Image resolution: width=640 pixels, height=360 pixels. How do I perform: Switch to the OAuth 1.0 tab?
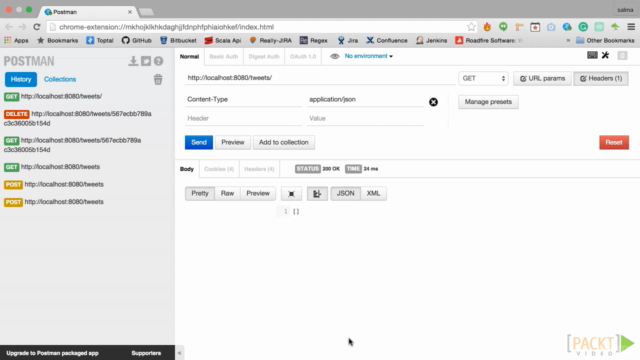point(303,56)
